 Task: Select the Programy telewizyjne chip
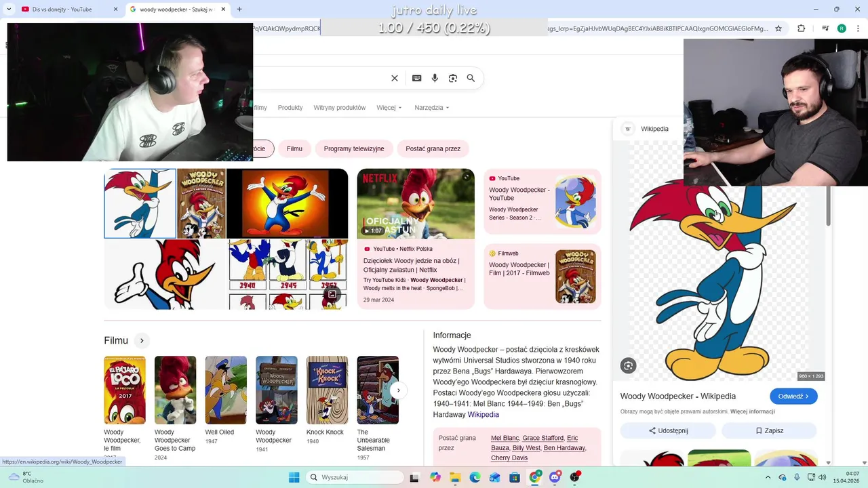point(354,149)
